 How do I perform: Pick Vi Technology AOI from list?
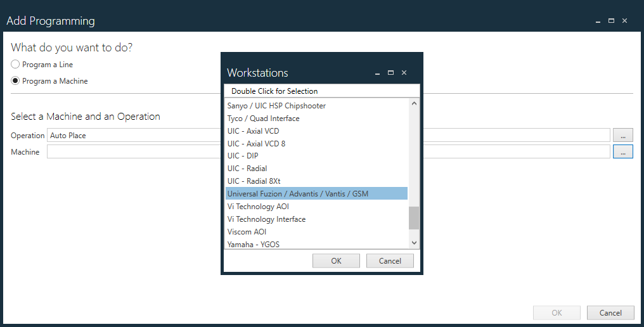coord(258,207)
